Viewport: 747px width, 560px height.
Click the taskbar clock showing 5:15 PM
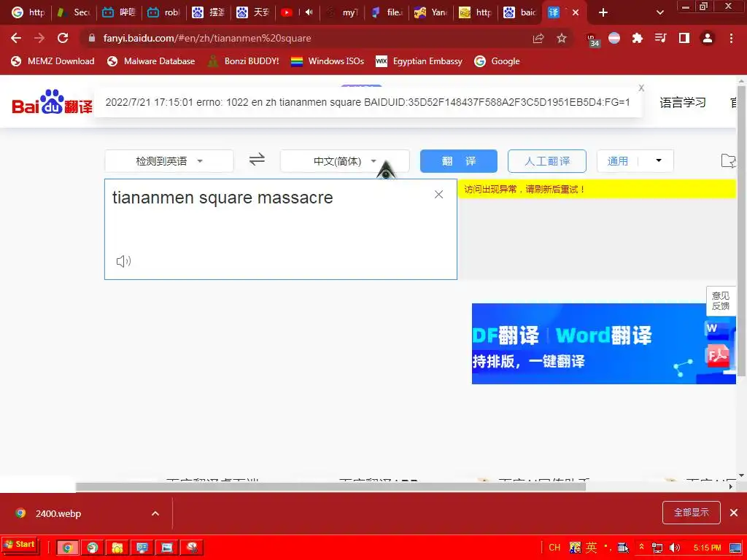tap(707, 548)
